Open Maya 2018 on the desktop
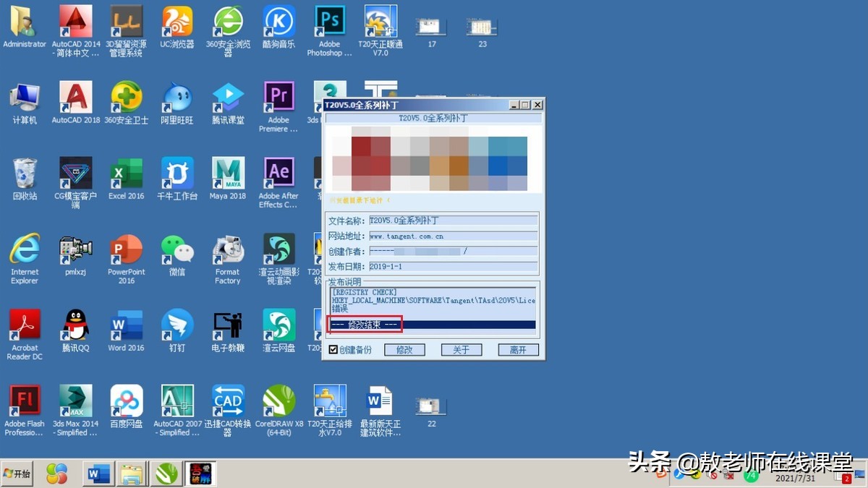 [227, 174]
